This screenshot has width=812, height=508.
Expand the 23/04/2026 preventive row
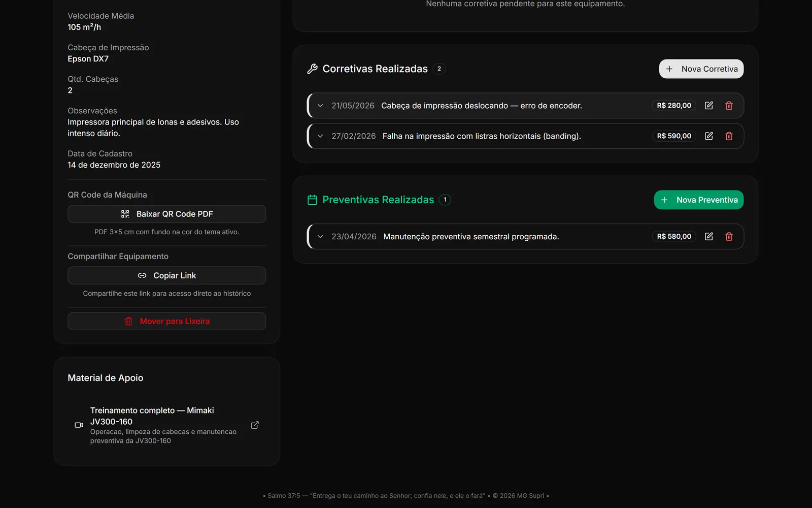pyautogui.click(x=320, y=237)
